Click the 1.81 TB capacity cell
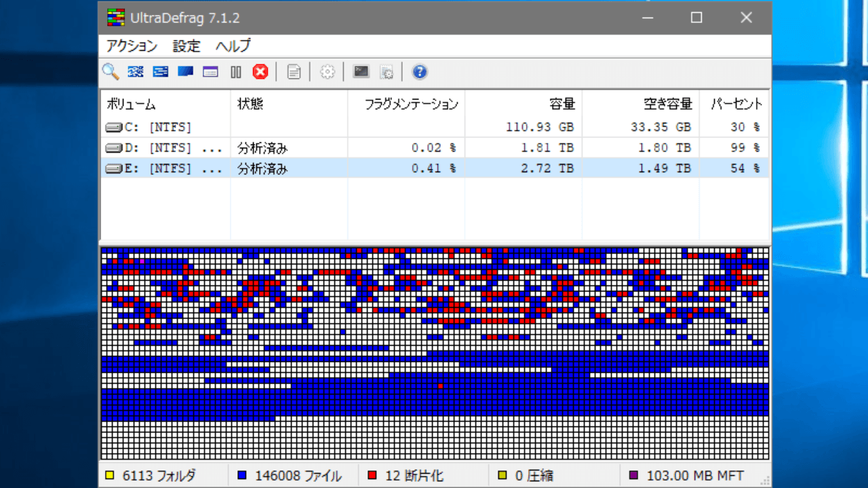The image size is (868, 488). (x=546, y=148)
